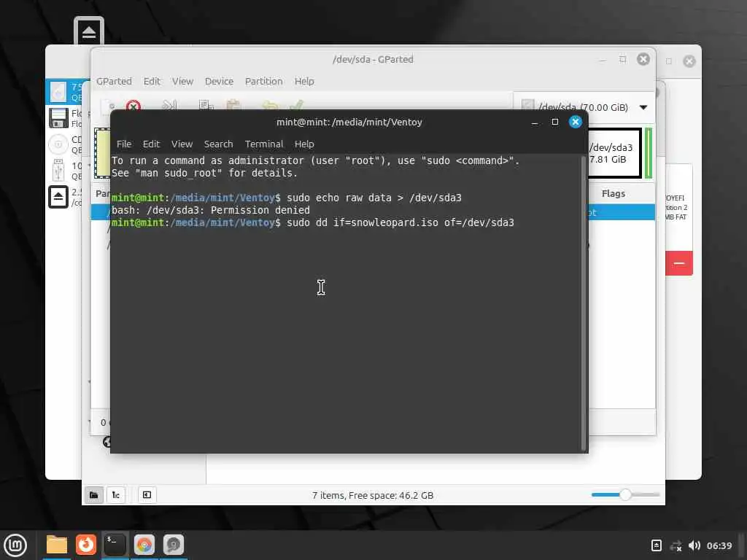
Task: Close the rear Disks window
Action: pyautogui.click(x=689, y=61)
